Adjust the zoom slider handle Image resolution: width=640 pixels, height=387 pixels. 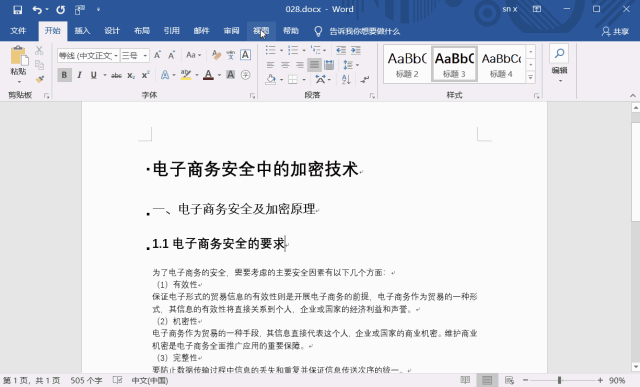click(x=559, y=380)
